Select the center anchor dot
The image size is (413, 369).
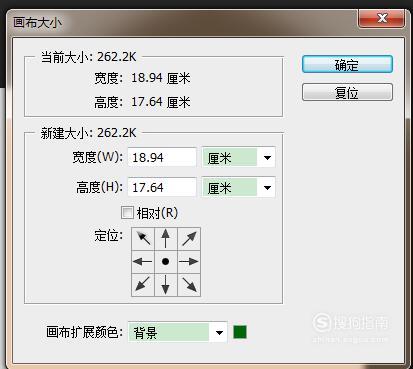tap(166, 262)
